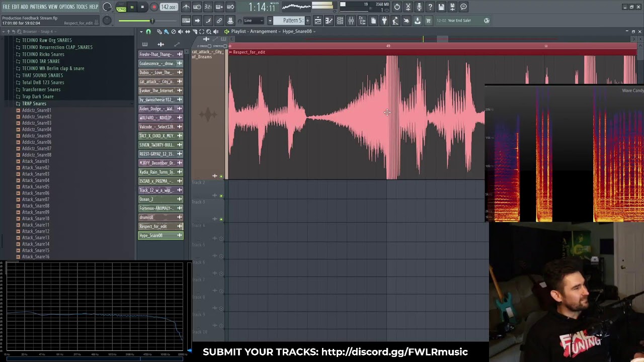Mute Track 3 with its green light
The width and height of the screenshot is (644, 362).
coord(221,219)
